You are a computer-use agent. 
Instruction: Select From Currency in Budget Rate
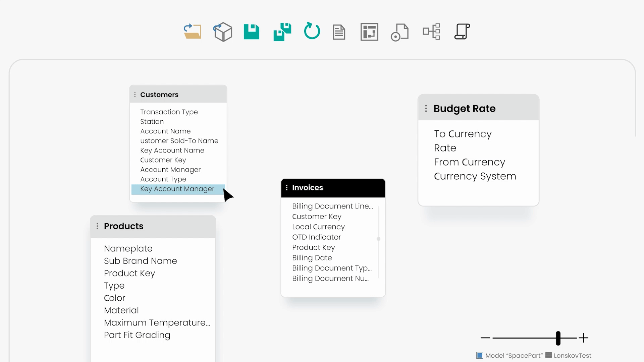469,162
